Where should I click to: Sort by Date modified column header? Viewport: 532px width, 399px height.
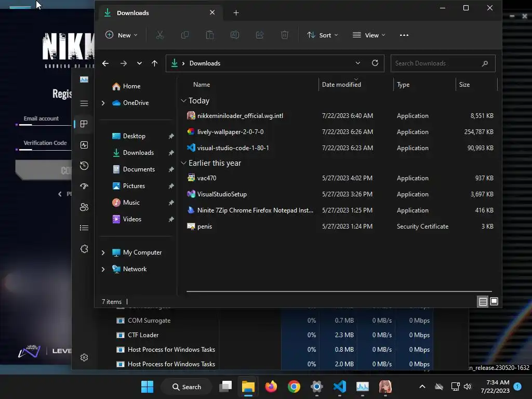341,85
